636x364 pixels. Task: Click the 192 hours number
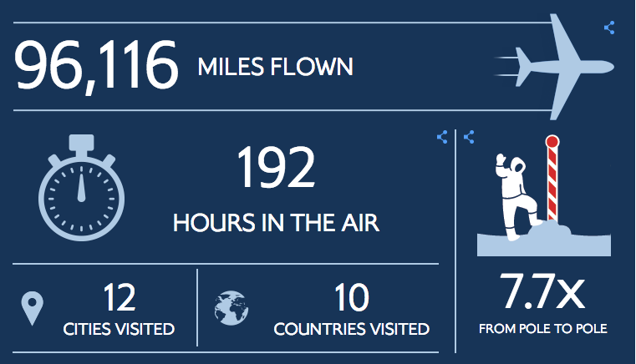(276, 168)
